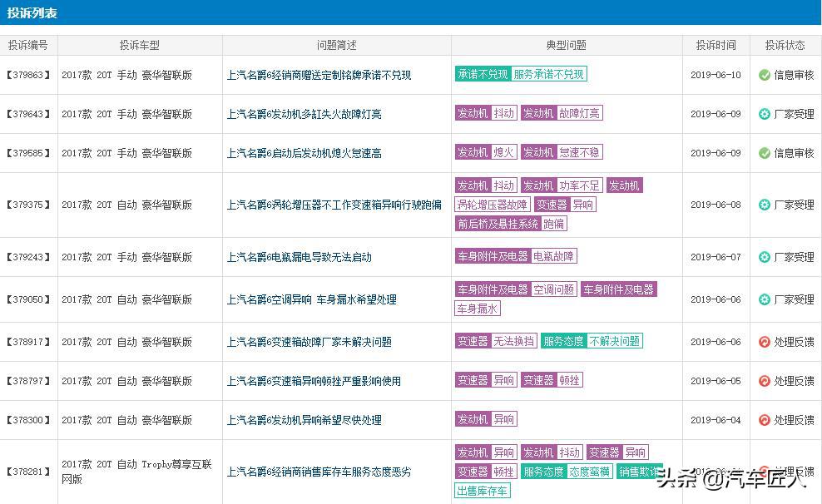This screenshot has height=504, width=822.
Task: Open complaint about 变速箱异响顿挫严重影响使用
Action: pos(313,380)
